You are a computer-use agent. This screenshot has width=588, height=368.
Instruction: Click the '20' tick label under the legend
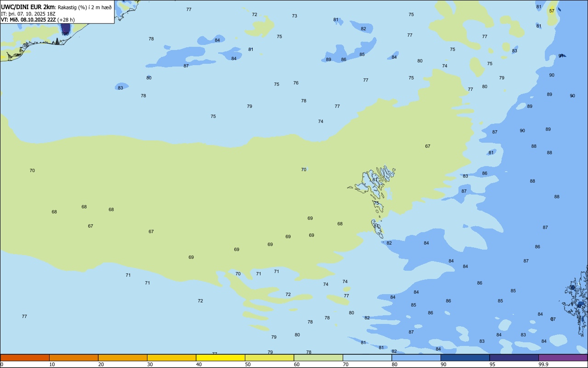click(101, 364)
